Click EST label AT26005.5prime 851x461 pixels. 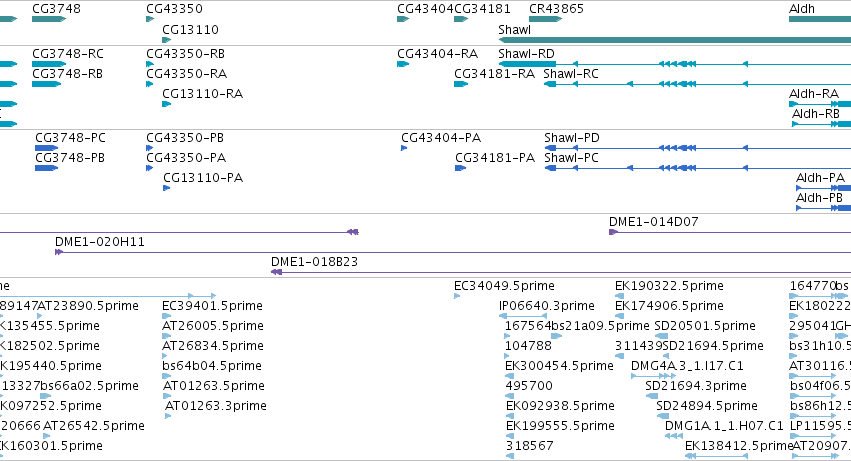click(x=213, y=326)
